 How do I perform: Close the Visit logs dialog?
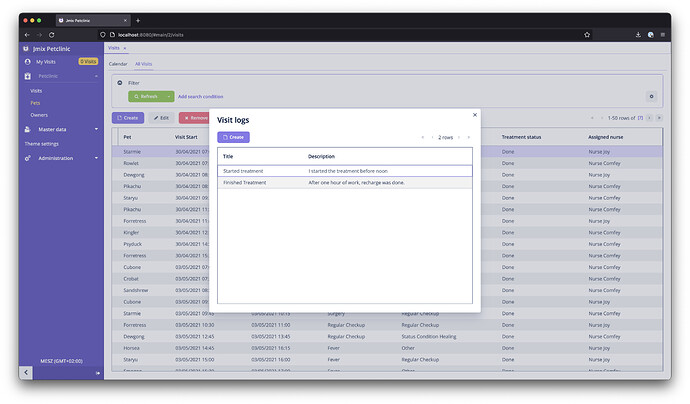[475, 115]
